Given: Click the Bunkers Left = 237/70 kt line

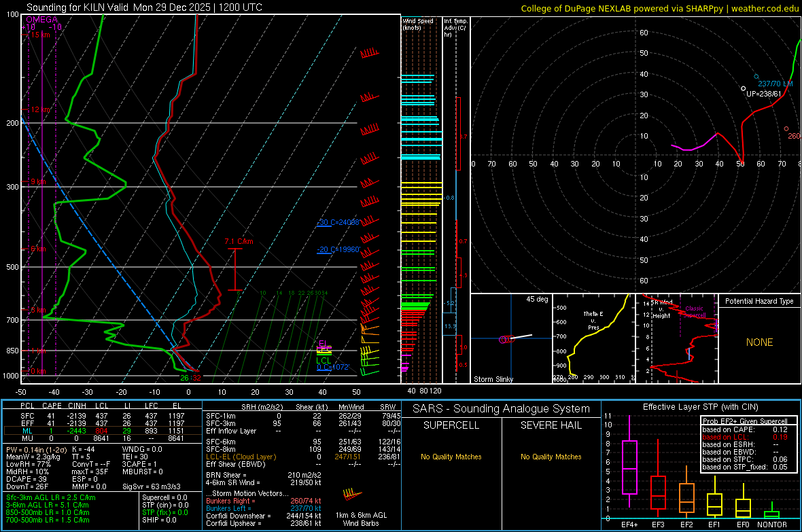Looking at the screenshot, I should (264, 508).
